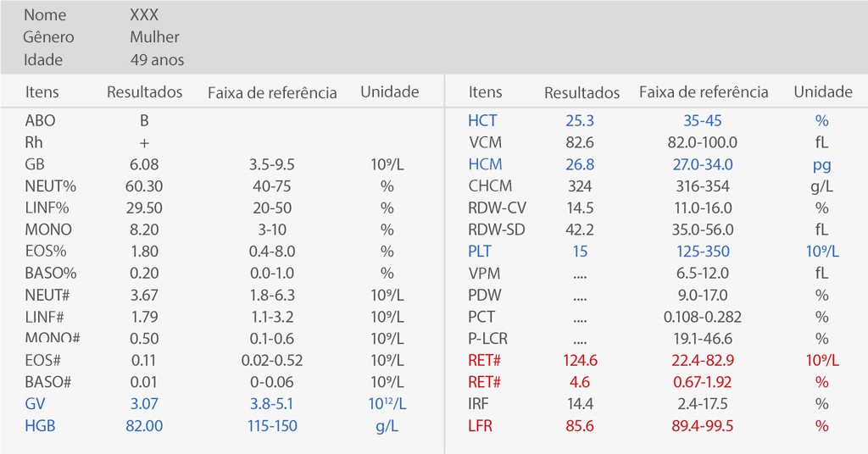Select the HCM row label
Viewport: 868px width, 454px height.
(x=485, y=165)
